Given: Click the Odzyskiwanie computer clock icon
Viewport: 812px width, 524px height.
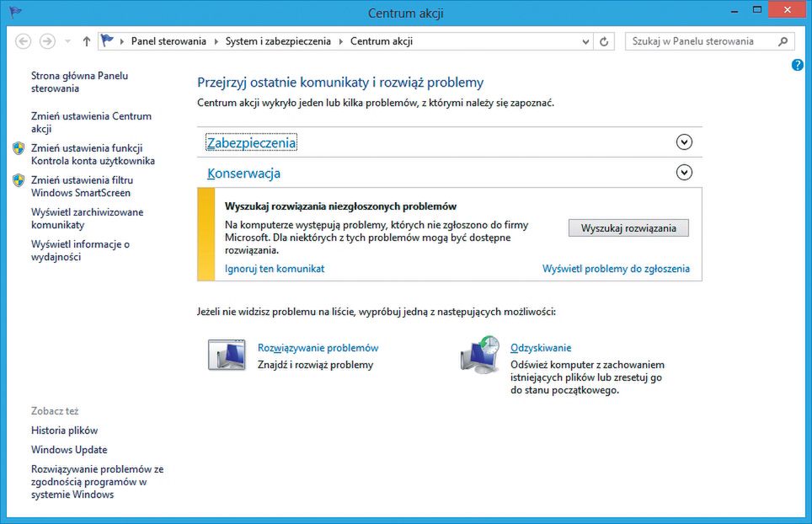Looking at the screenshot, I should pyautogui.click(x=480, y=355).
